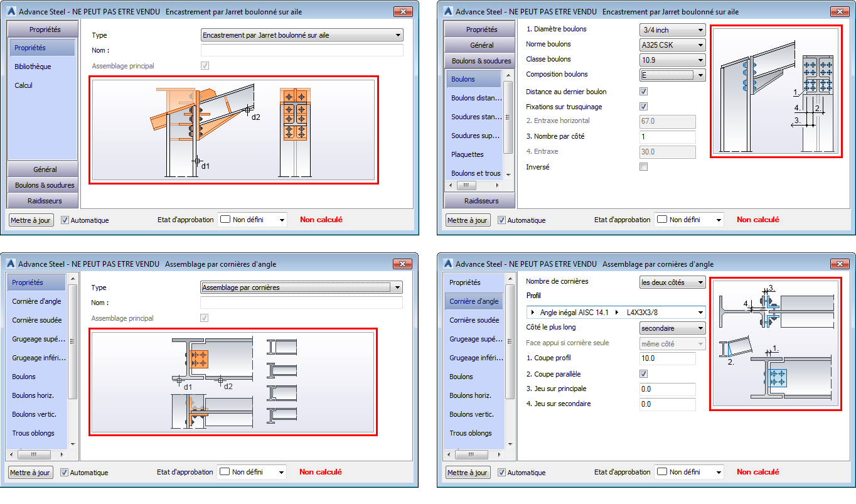The width and height of the screenshot is (856, 504).
Task: Click left scroll arrow under the Boulons et trous list
Action: point(449,186)
